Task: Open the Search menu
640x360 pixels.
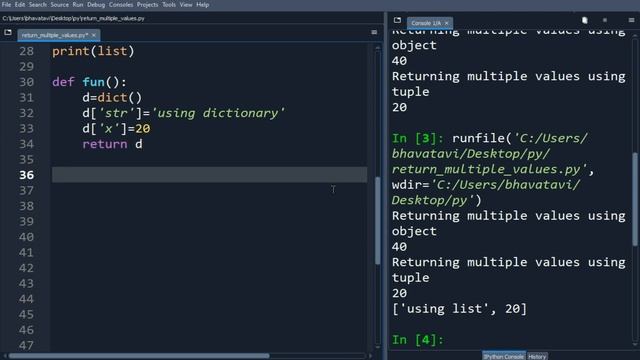Action: pos(38,5)
